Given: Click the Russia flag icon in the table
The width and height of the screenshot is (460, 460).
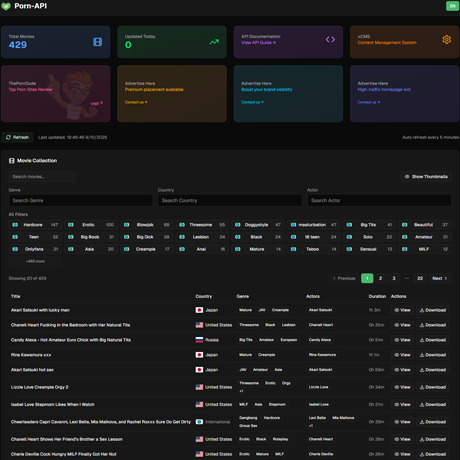Looking at the screenshot, I should click(x=199, y=340).
